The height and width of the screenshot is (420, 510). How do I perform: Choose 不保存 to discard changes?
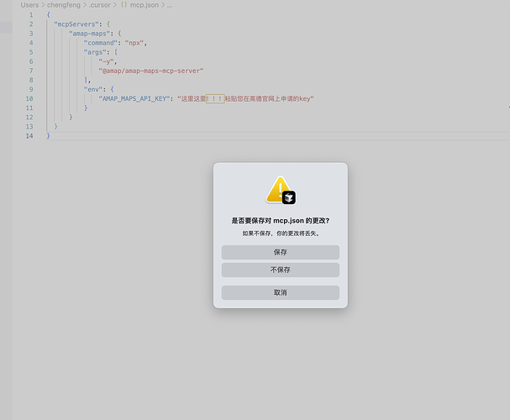coord(281,270)
